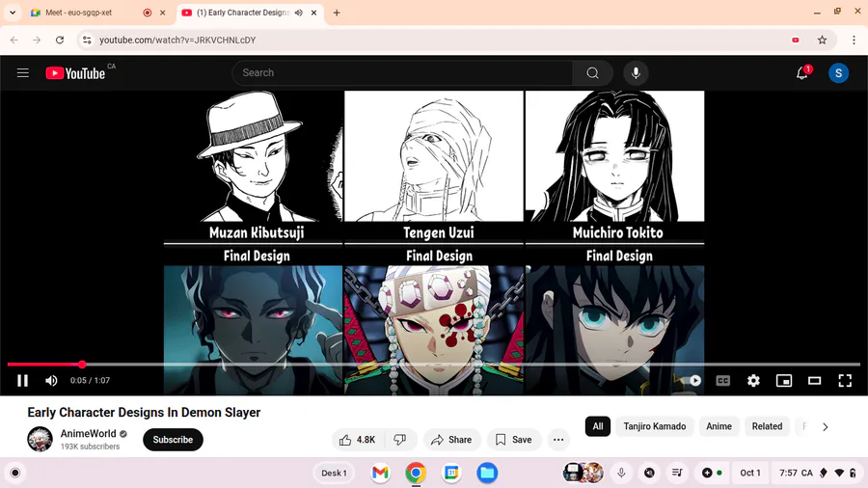Open the player settings gear
The height and width of the screenshot is (488, 868).
[x=753, y=381]
